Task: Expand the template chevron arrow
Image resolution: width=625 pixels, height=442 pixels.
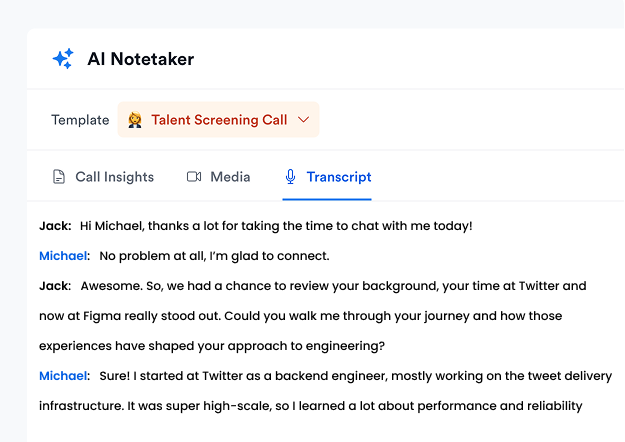Action: click(304, 120)
